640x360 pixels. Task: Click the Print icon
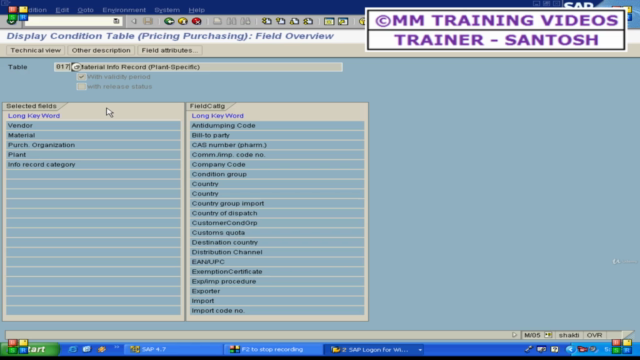218,21
